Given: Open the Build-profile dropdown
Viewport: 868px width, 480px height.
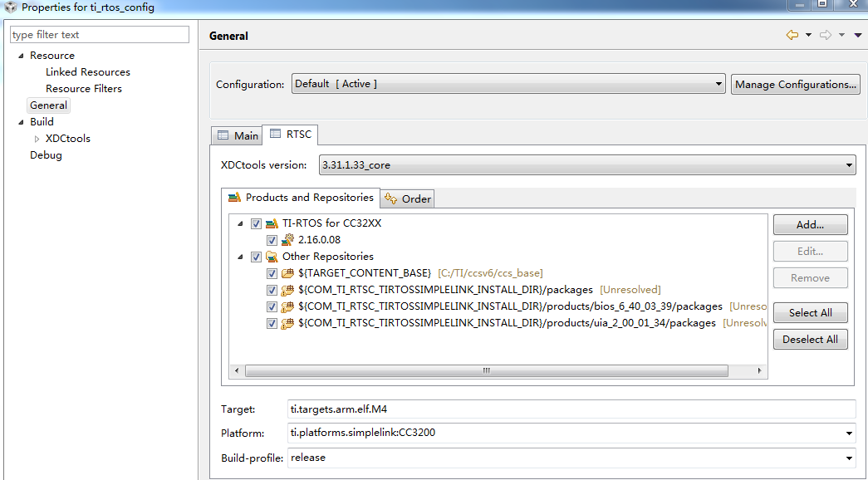Looking at the screenshot, I should 571,458.
